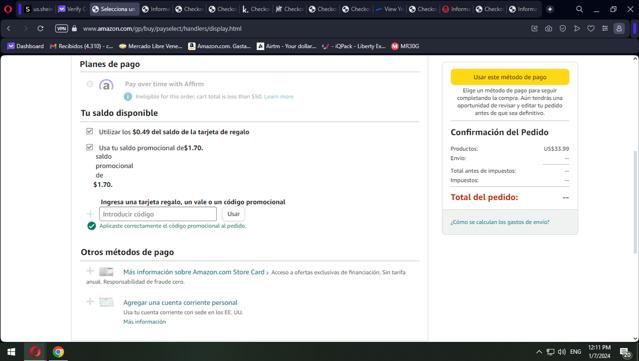The width and height of the screenshot is (639, 361).
Task: Switch to the View Y... browser tab
Action: (x=389, y=9)
